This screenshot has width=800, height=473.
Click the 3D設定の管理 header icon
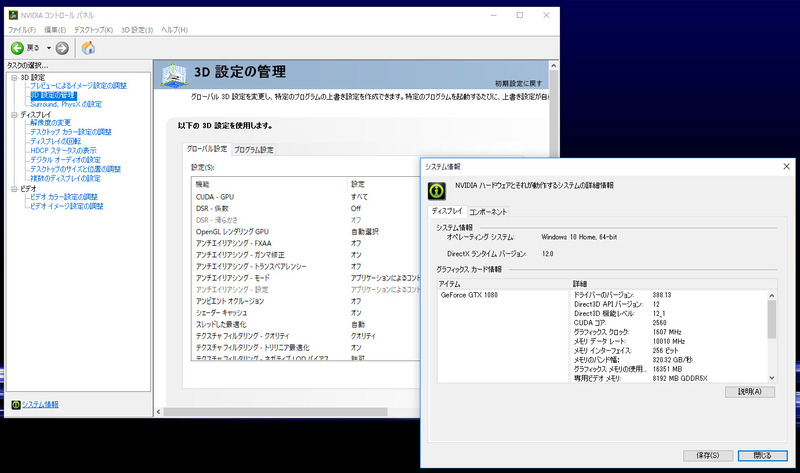[x=173, y=74]
